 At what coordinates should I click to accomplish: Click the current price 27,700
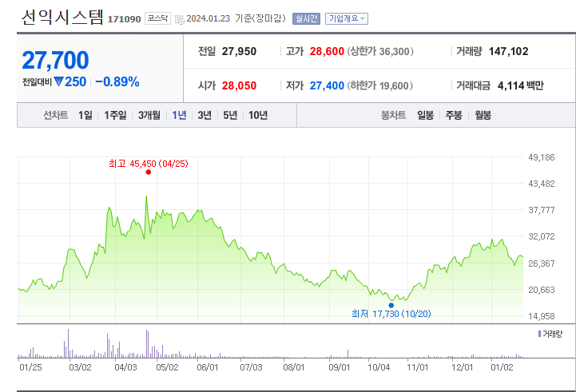pyautogui.click(x=55, y=60)
